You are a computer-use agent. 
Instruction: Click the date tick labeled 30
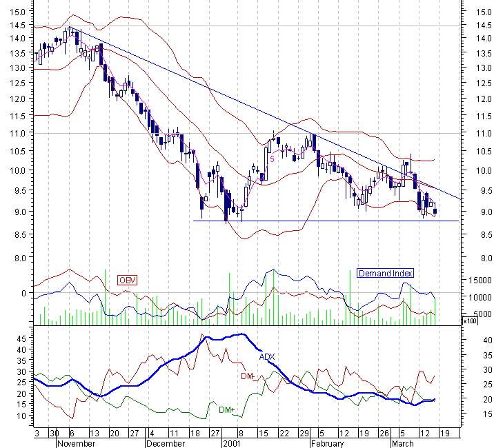(55, 434)
